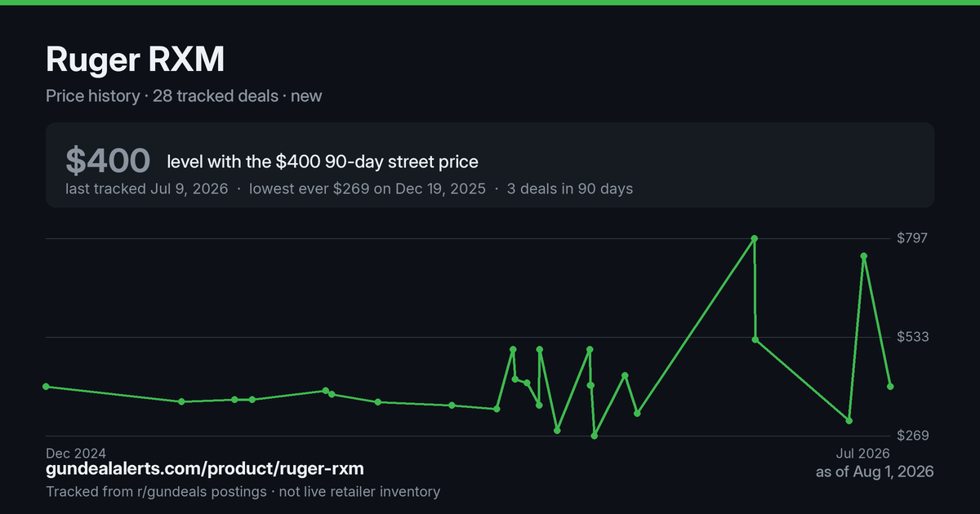Click 'level with the $400 90-day street price'
Viewport: 980px width, 514px height.
[323, 162]
